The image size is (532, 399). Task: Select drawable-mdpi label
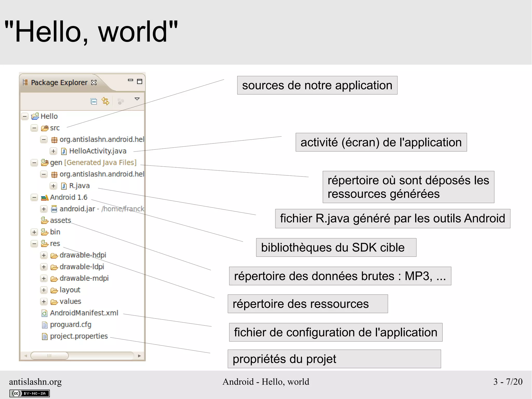click(x=84, y=278)
